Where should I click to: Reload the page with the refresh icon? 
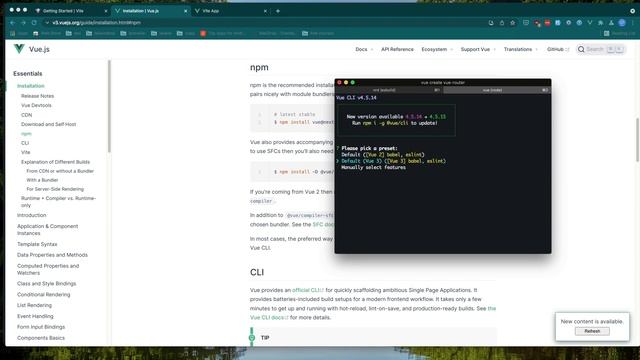34,23
